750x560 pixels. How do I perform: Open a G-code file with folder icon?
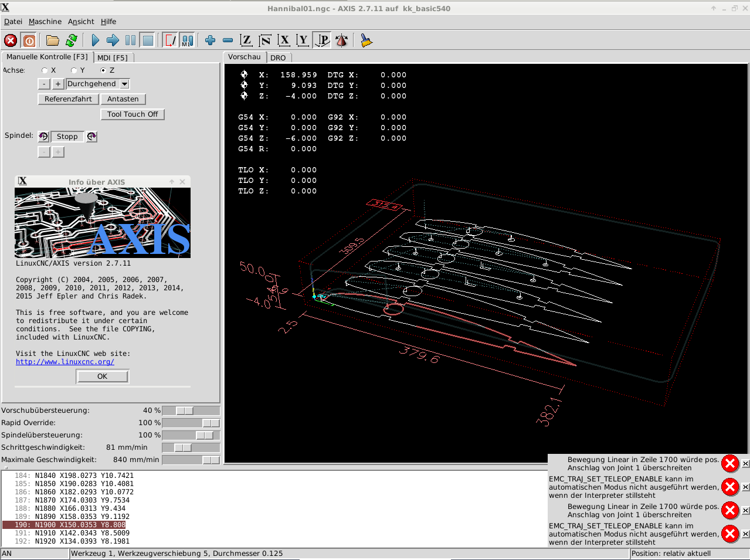pos(53,40)
